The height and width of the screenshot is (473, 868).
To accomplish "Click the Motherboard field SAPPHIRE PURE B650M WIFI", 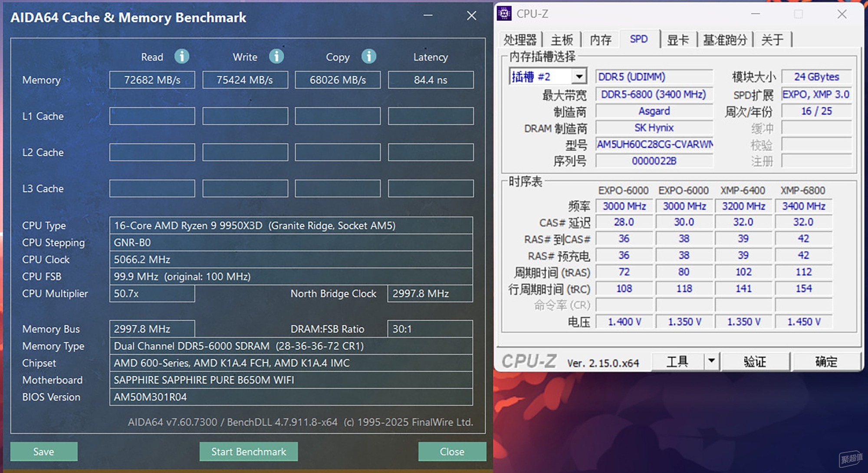I will pyautogui.click(x=291, y=380).
